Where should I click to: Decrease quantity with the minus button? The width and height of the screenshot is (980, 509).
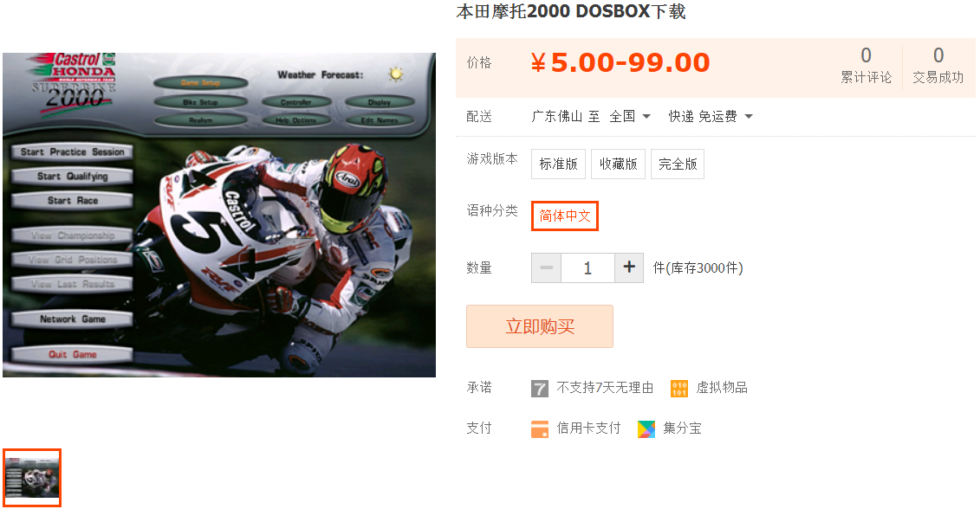pos(546,268)
